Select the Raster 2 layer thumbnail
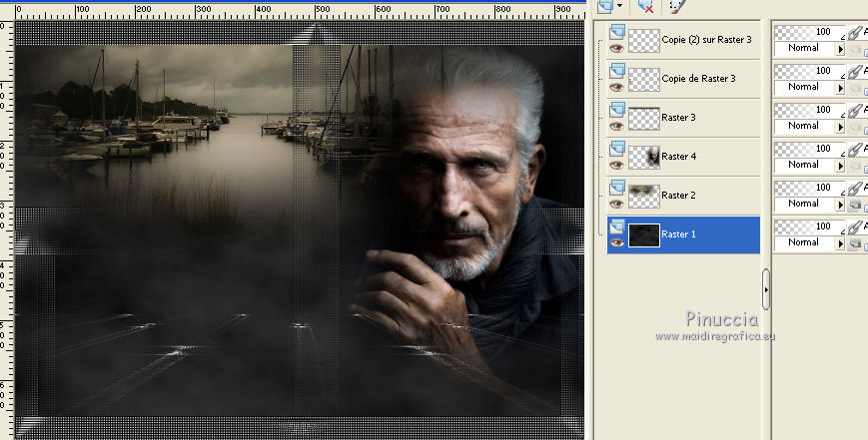Screen dimensions: 868x440 tap(644, 197)
